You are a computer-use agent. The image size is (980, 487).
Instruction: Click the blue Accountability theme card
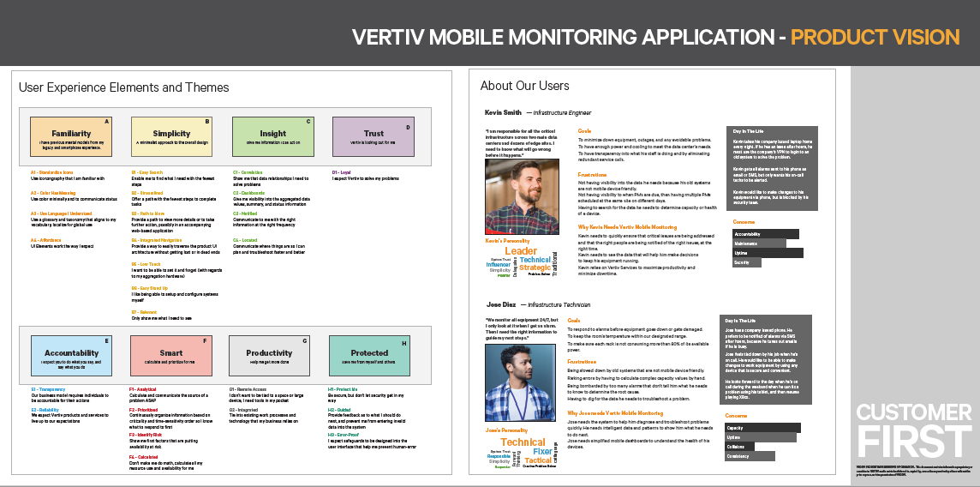tap(71, 356)
